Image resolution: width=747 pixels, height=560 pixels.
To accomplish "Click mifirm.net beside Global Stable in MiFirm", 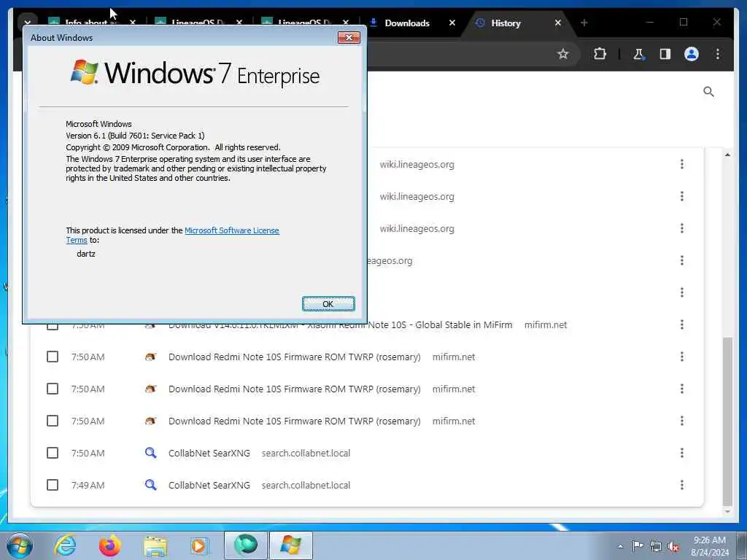I will point(546,324).
